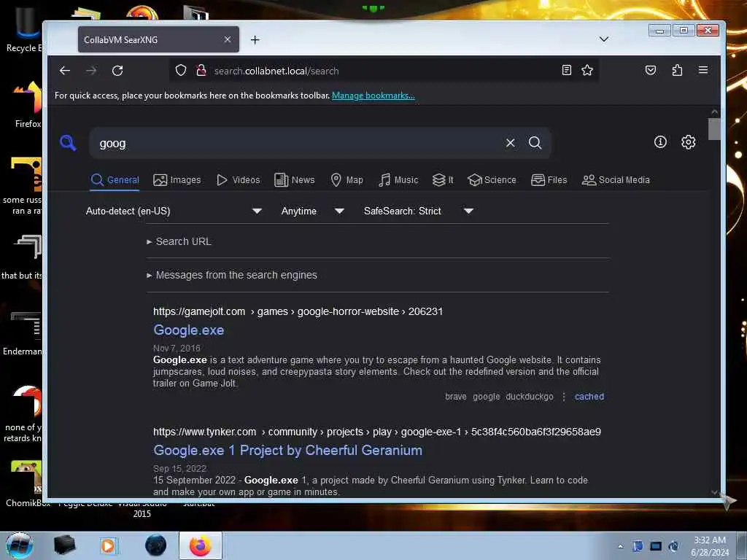
Task: Open the Pocket save icon
Action: 650,71
